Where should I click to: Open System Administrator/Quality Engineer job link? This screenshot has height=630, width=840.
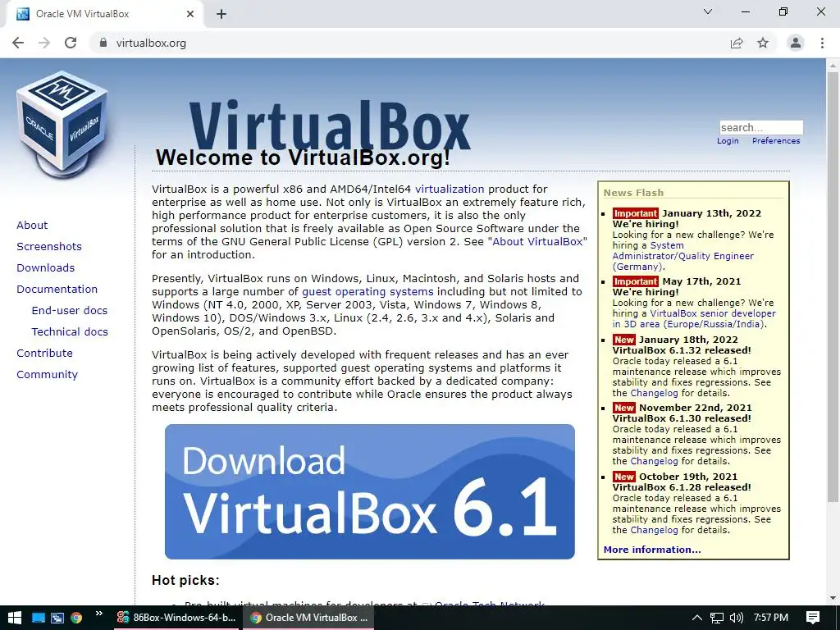(683, 256)
